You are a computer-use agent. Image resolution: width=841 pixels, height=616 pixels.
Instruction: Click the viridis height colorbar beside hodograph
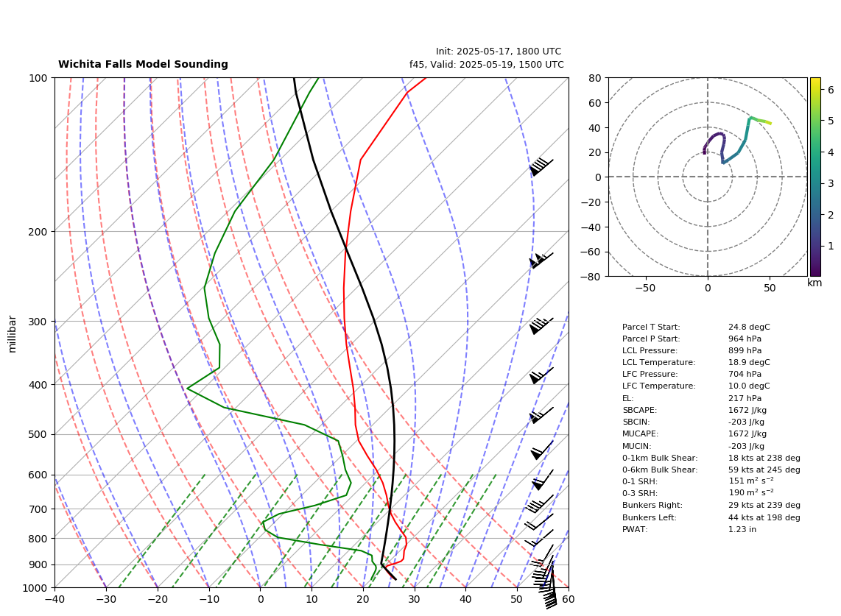point(815,177)
